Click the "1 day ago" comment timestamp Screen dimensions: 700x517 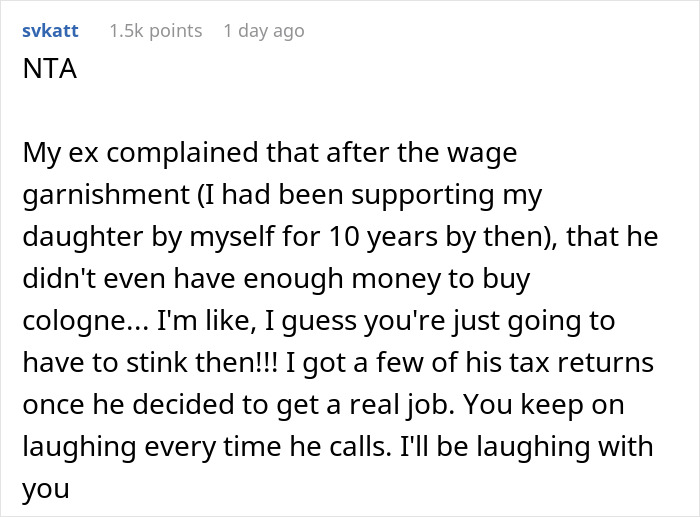264,31
